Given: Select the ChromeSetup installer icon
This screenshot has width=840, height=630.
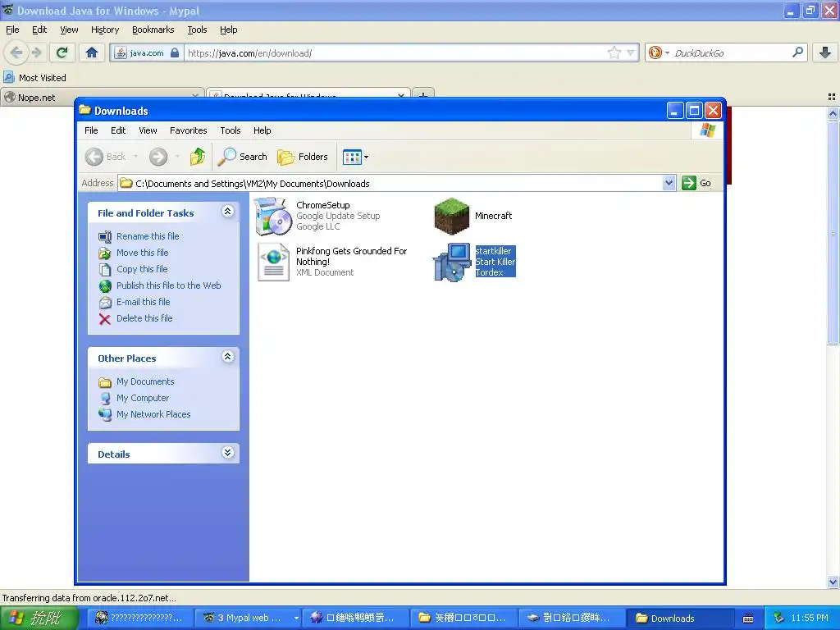Looking at the screenshot, I should click(272, 216).
